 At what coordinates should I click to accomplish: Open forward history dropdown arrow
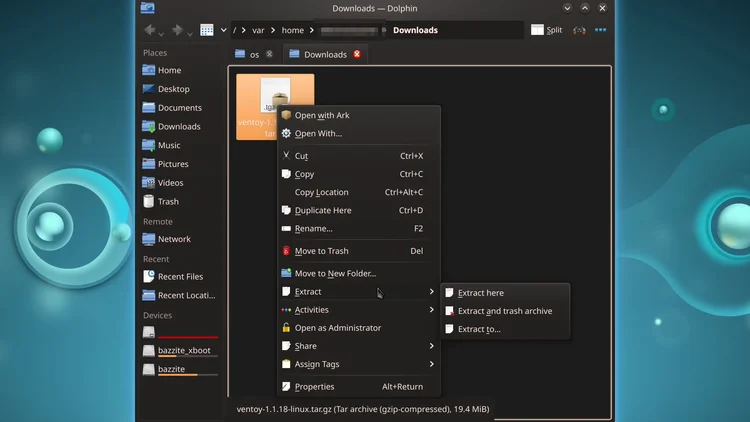pyautogui.click(x=190, y=33)
